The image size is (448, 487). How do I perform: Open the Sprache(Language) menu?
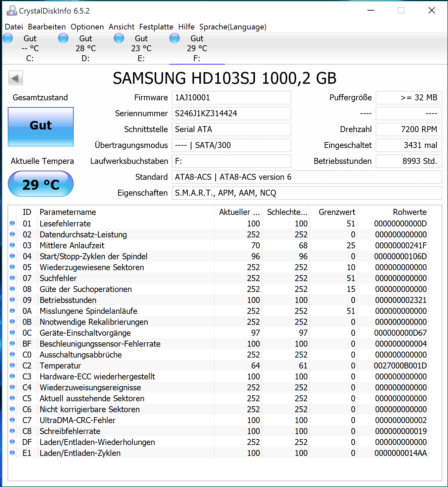coord(233,27)
